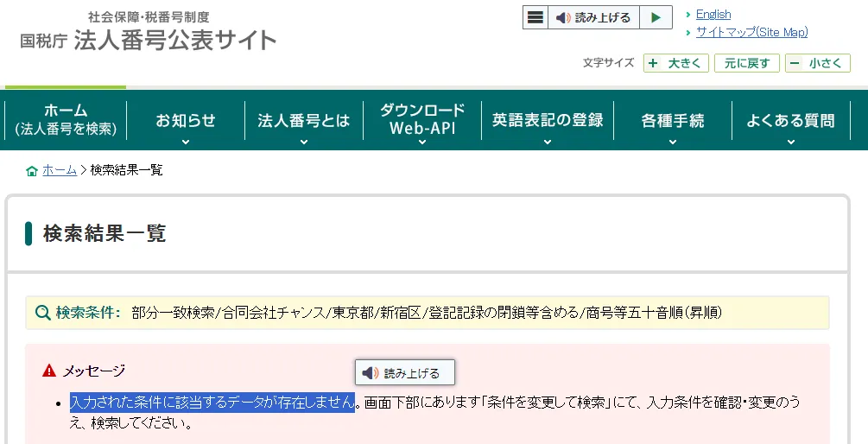Open the English version link

pyautogui.click(x=713, y=14)
